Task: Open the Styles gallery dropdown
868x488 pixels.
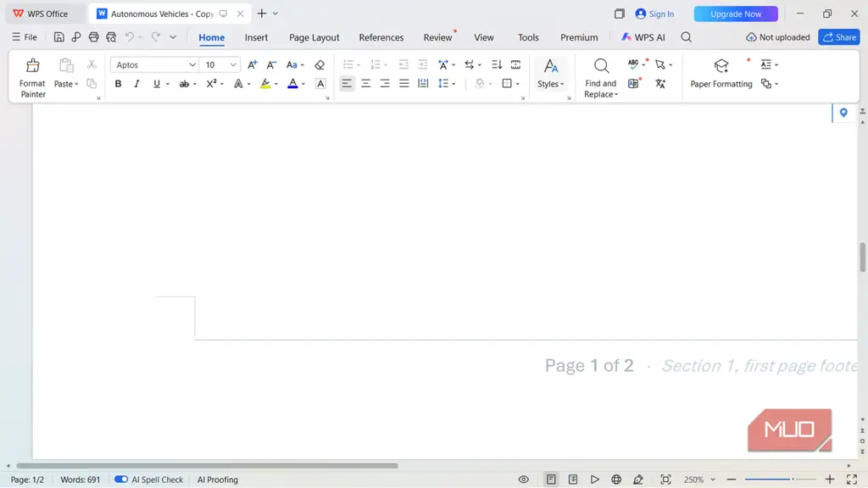Action: click(551, 75)
